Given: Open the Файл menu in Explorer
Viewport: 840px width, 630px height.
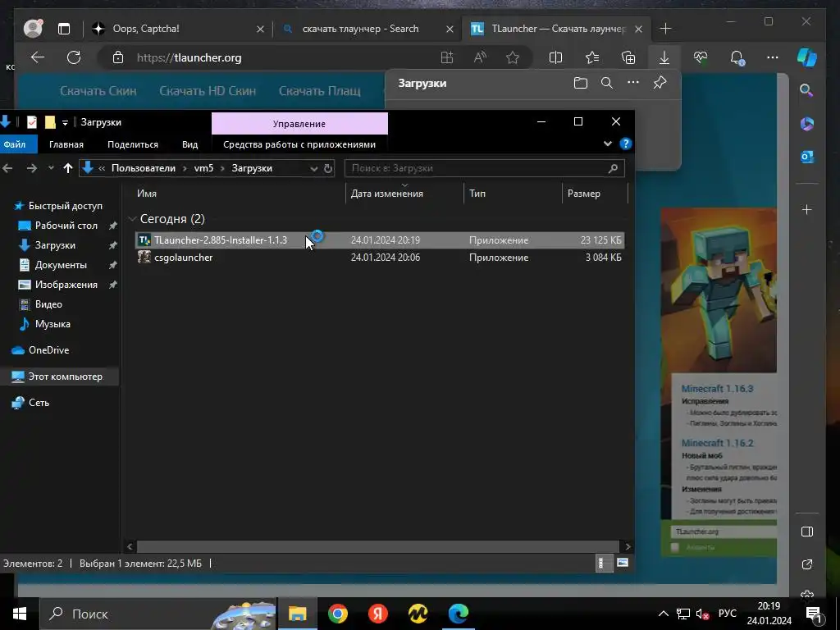Looking at the screenshot, I should 15,144.
